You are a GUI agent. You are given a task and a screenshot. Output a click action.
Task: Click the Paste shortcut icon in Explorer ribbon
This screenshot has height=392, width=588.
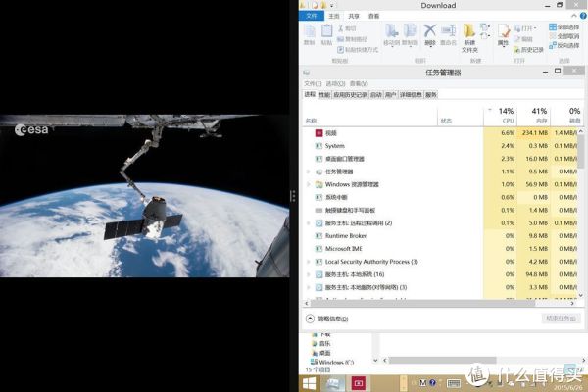pos(340,50)
